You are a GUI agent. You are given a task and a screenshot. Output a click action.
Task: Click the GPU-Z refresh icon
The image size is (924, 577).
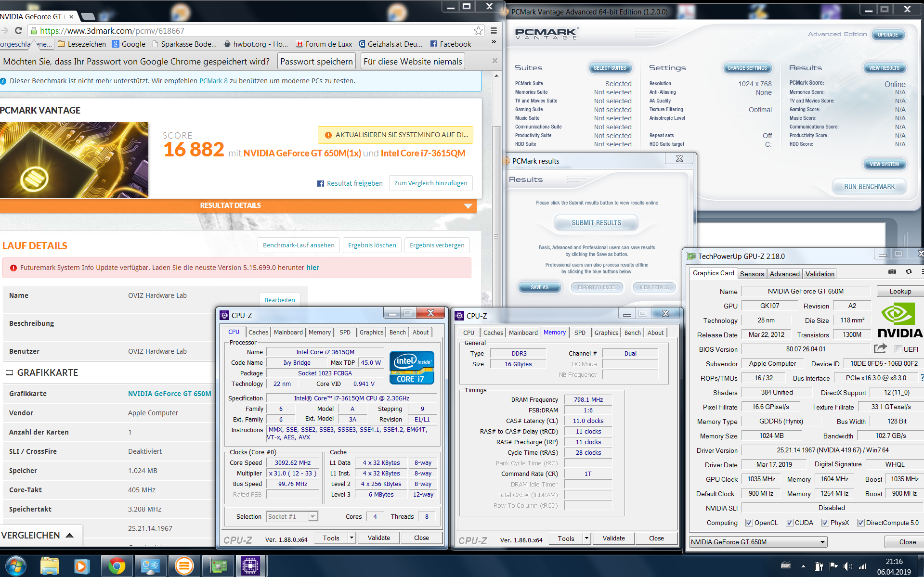click(x=909, y=272)
